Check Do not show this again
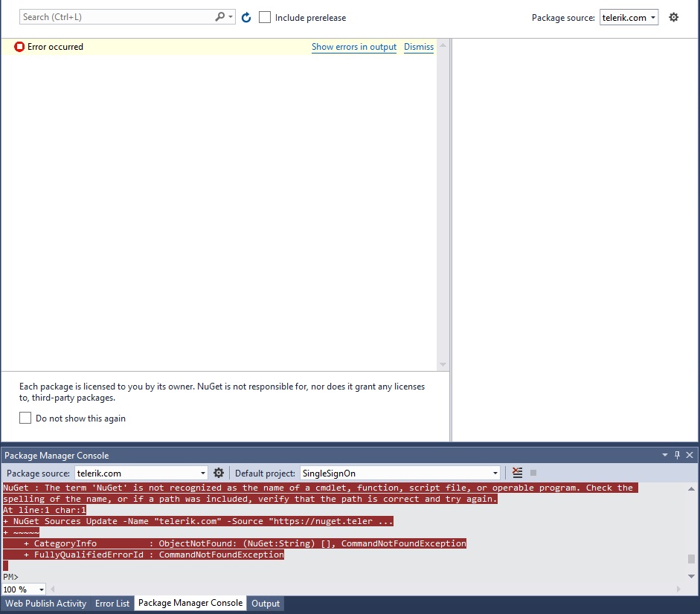 coord(25,418)
